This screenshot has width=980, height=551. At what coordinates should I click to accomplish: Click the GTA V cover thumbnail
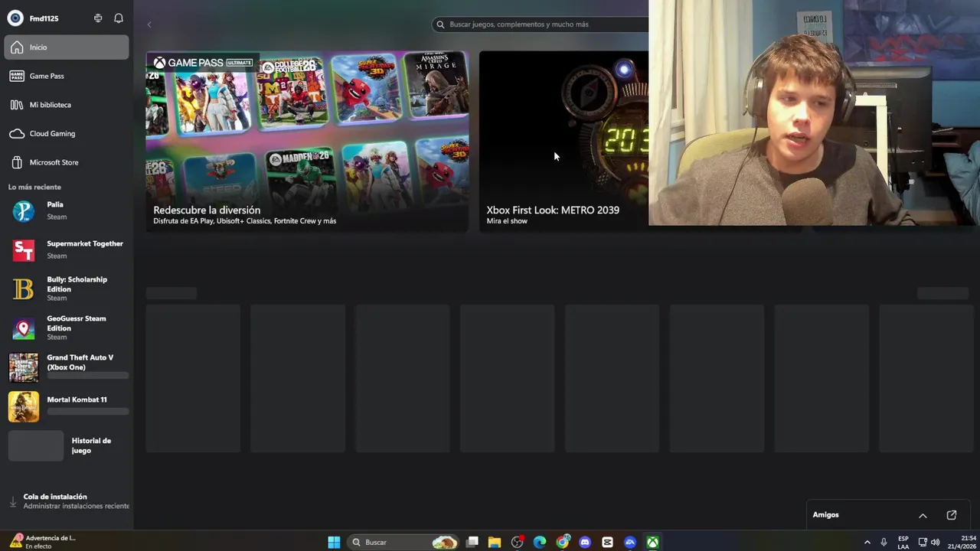pos(24,367)
